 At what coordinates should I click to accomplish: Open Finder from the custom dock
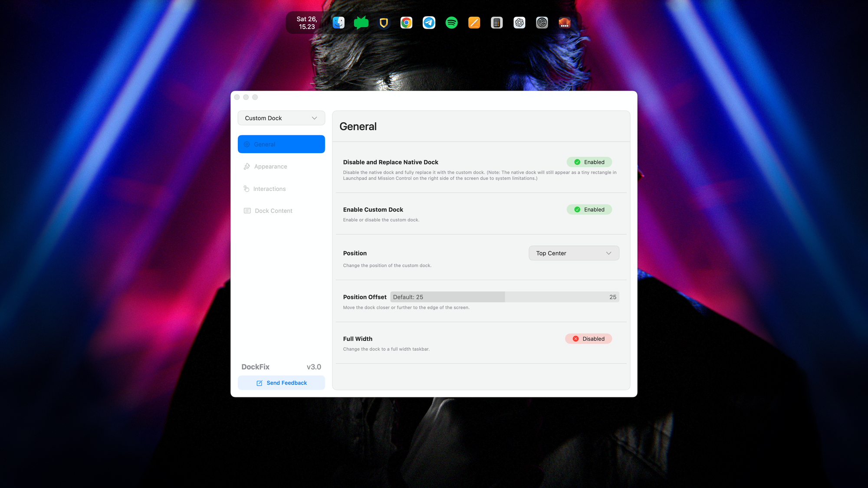point(339,23)
